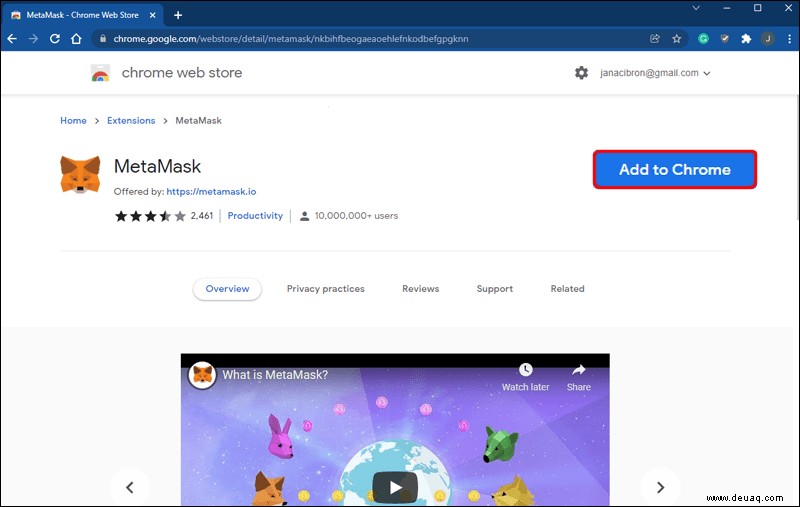Image resolution: width=800 pixels, height=507 pixels.
Task: Bookmark page with star icon
Action: point(677,39)
